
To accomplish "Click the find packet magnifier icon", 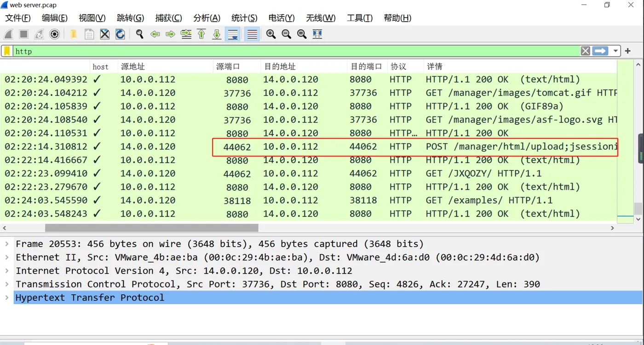I will pos(140,34).
